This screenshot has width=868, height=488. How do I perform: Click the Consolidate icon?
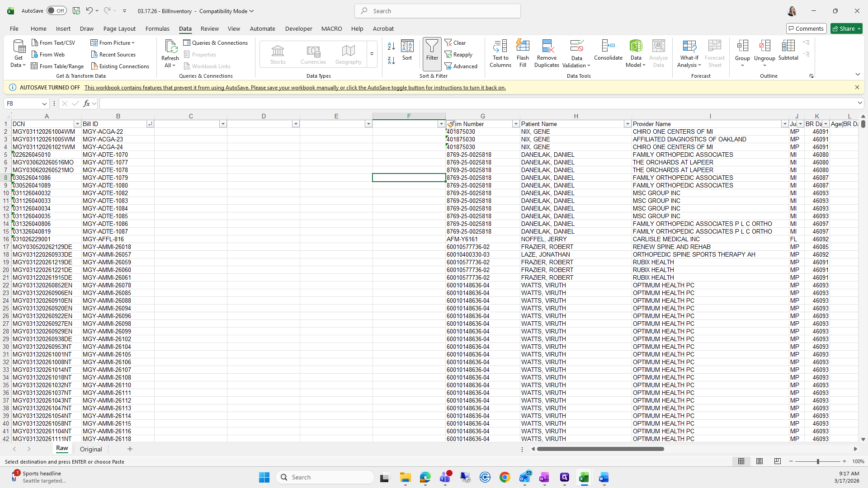coord(608,46)
